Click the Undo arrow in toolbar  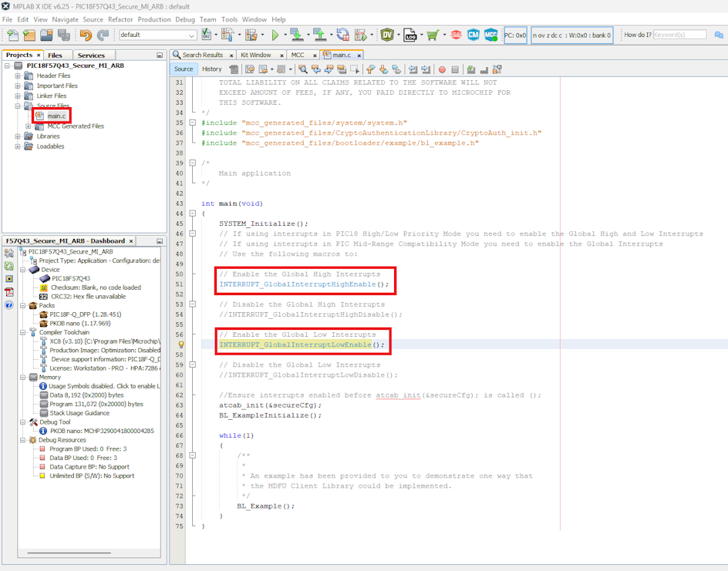coord(86,35)
